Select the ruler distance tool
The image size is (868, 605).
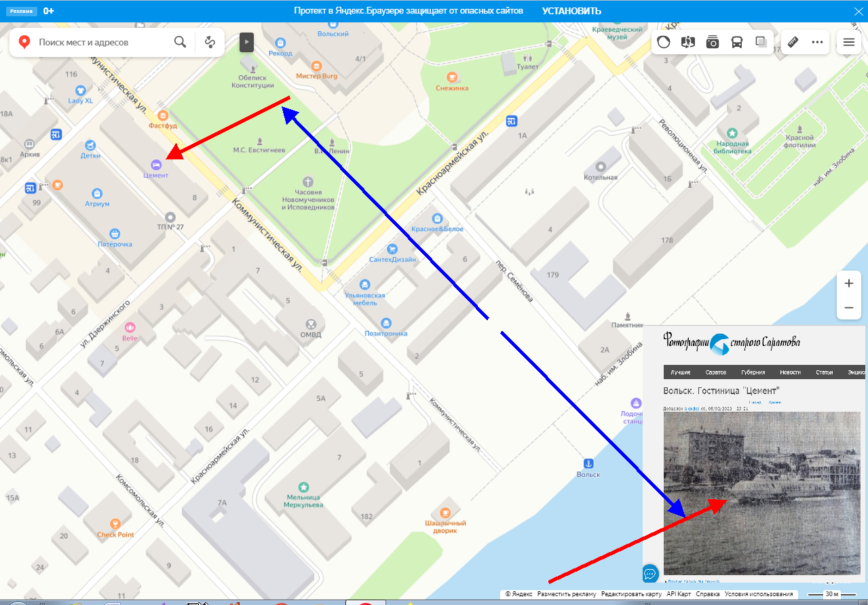(x=793, y=42)
